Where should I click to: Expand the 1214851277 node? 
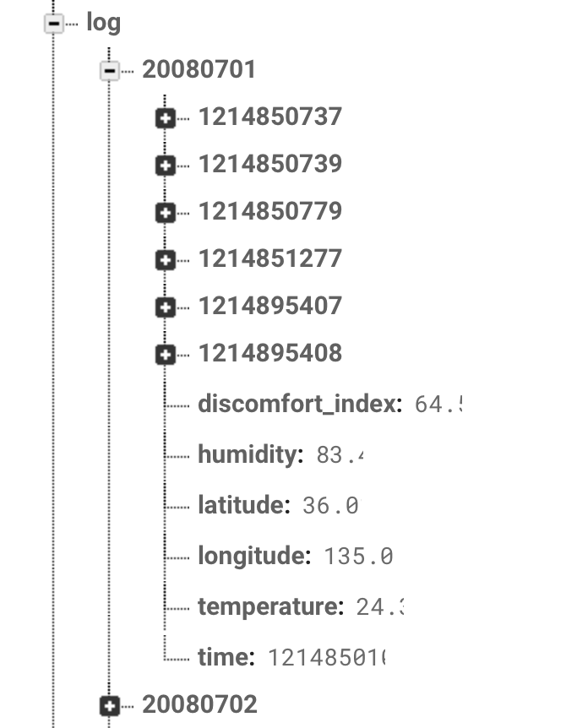click(x=165, y=259)
